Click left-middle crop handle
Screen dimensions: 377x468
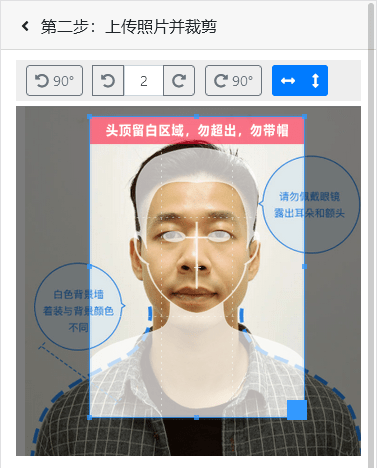pos(89,267)
